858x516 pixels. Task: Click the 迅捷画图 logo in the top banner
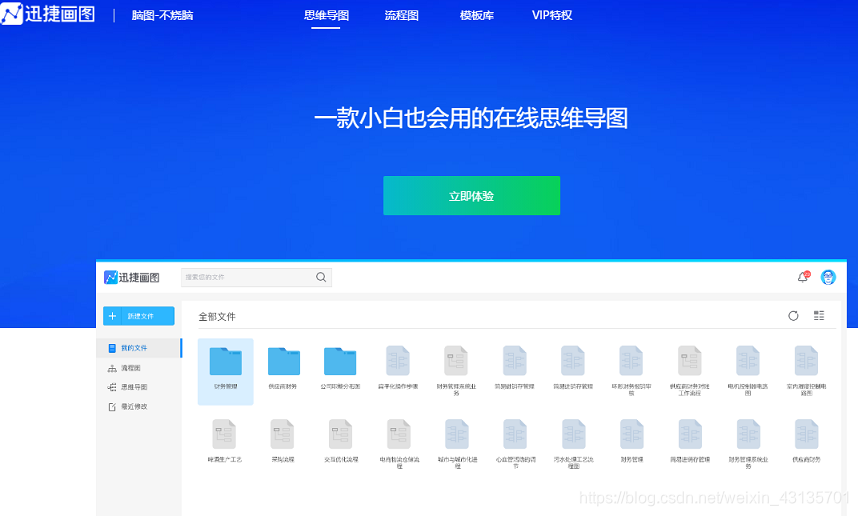pos(48,14)
